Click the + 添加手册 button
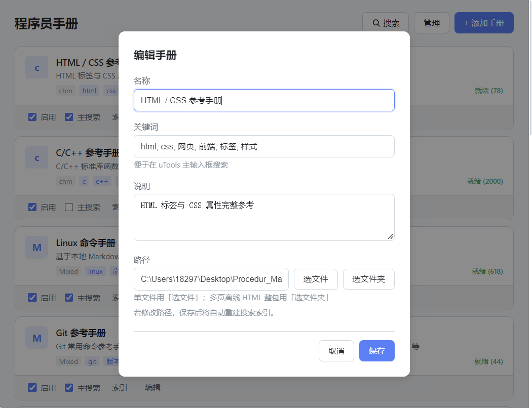 pos(483,23)
